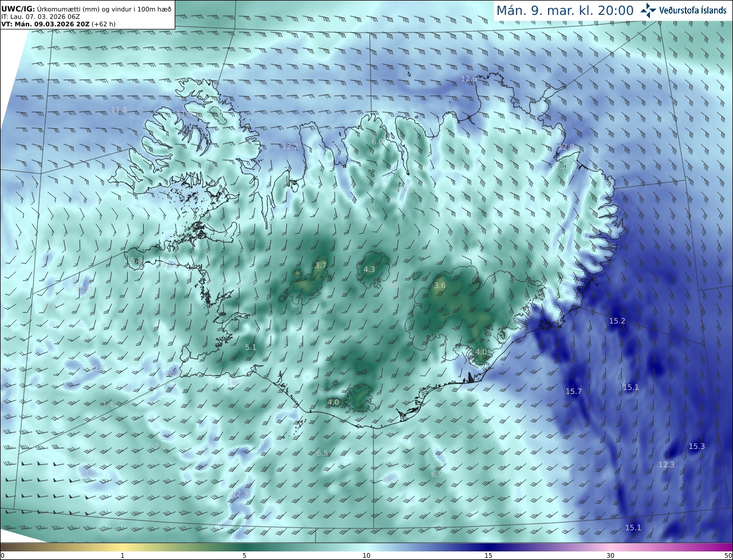Select the 15.7 value southeast of Iceland

573,391
